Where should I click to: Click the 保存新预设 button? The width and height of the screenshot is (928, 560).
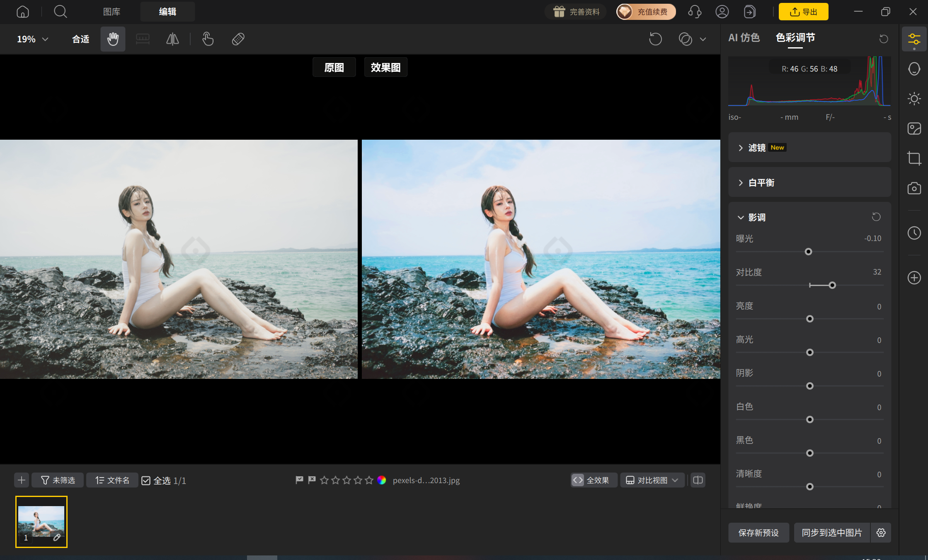(x=758, y=533)
